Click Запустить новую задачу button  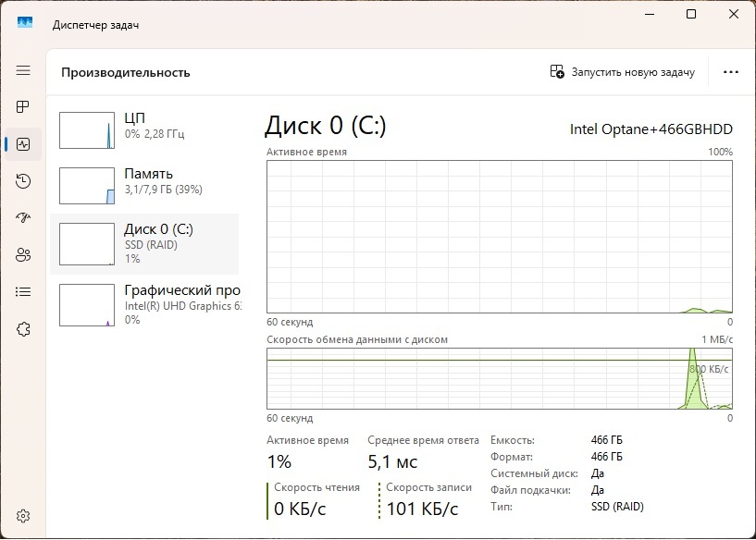point(622,72)
